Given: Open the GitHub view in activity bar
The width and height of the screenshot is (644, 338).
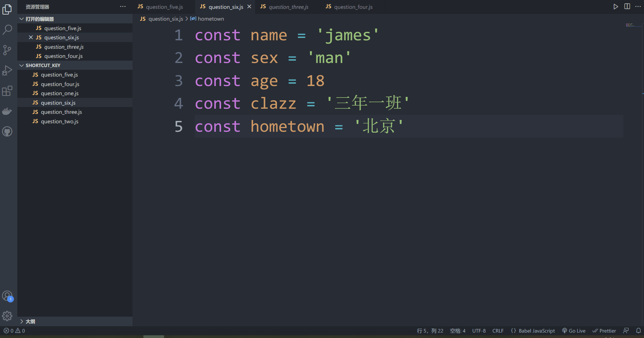Looking at the screenshot, I should pos(7,131).
